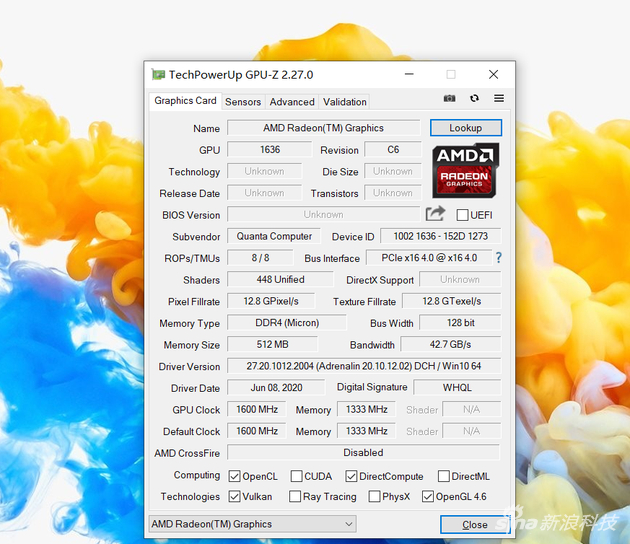Image resolution: width=630 pixels, height=544 pixels.
Task: Take a screenshot with the camera icon
Action: [x=449, y=98]
